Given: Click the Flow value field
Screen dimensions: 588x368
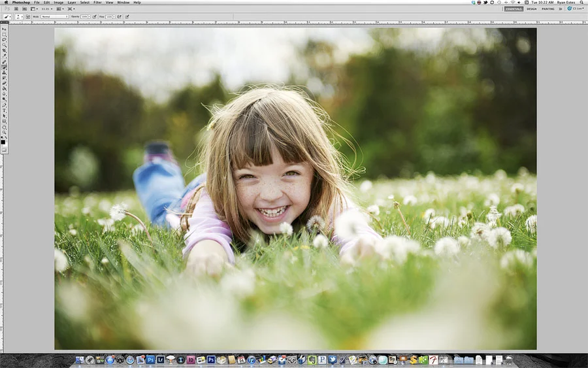Looking at the screenshot, I should click(109, 16).
